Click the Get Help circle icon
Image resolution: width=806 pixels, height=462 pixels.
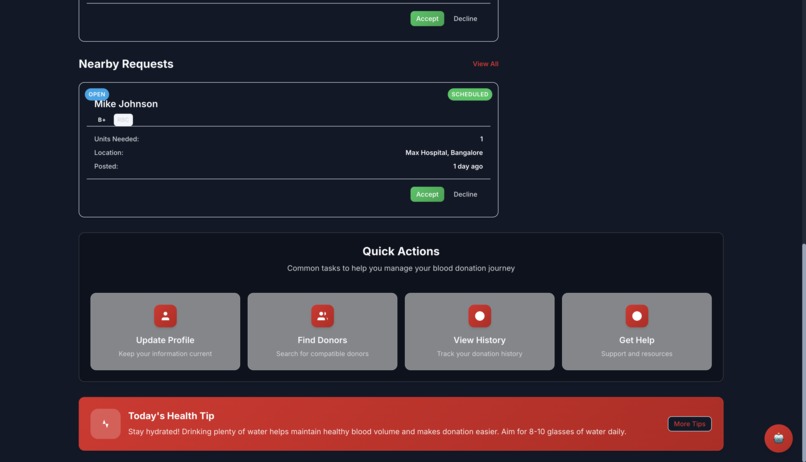click(x=636, y=316)
